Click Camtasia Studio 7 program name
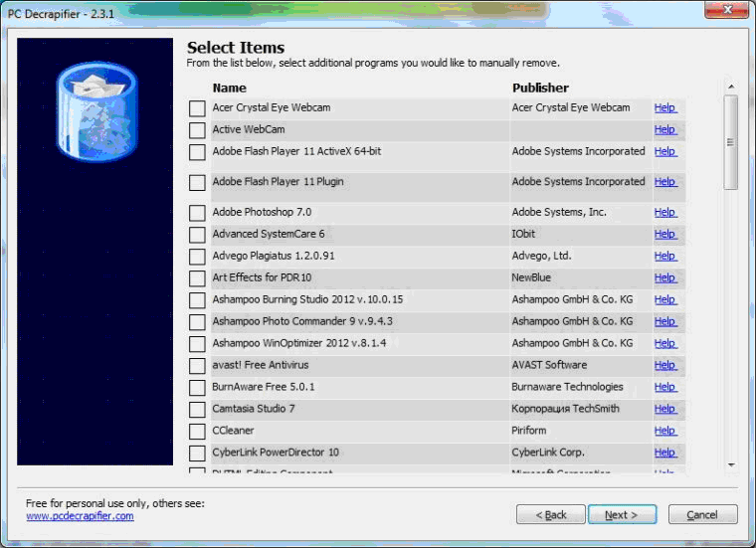 254,409
